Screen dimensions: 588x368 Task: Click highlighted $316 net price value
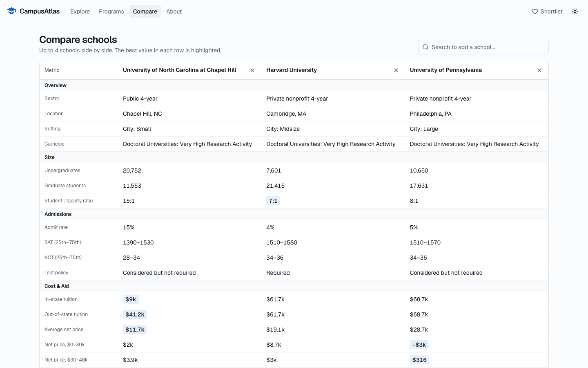pos(419,360)
